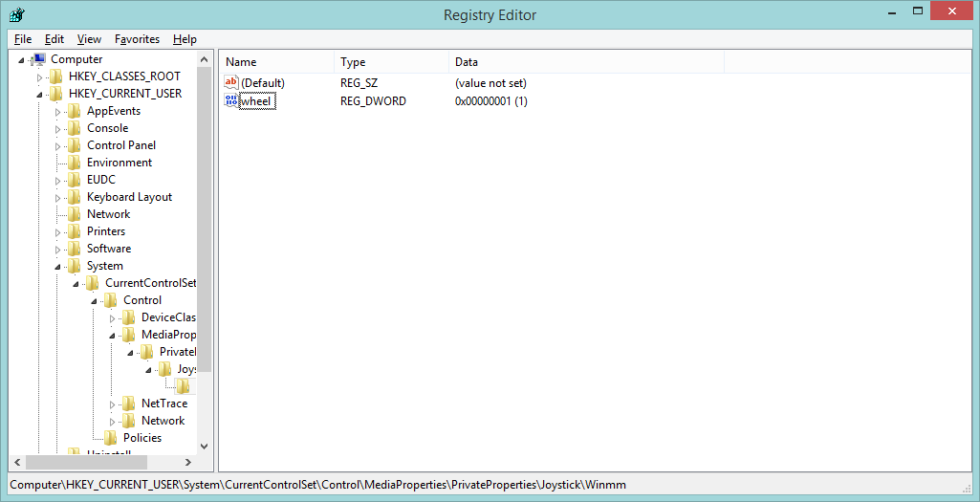Sort values by Name column header
980x502 pixels.
click(277, 62)
